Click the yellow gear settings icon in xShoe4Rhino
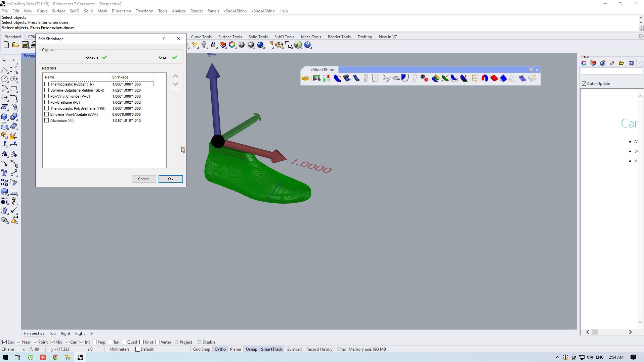 [305, 79]
